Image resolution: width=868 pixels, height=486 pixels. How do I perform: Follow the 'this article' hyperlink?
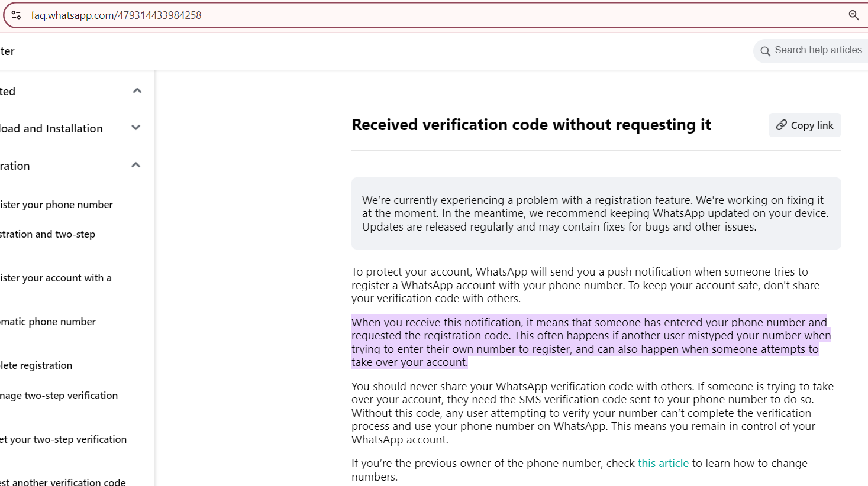click(663, 464)
